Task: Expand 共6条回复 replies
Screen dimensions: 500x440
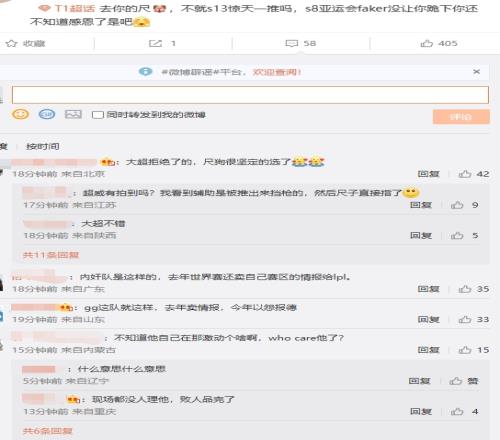Action: point(47,431)
